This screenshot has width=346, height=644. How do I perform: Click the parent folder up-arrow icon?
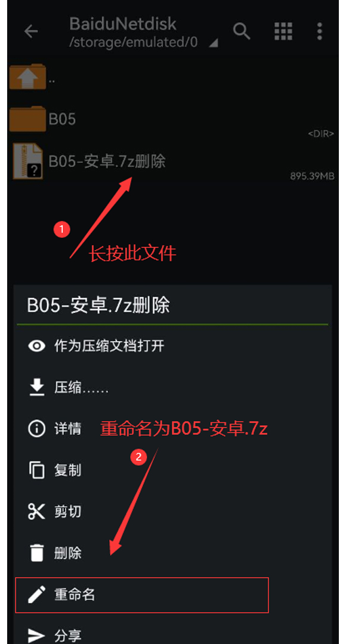[x=27, y=77]
